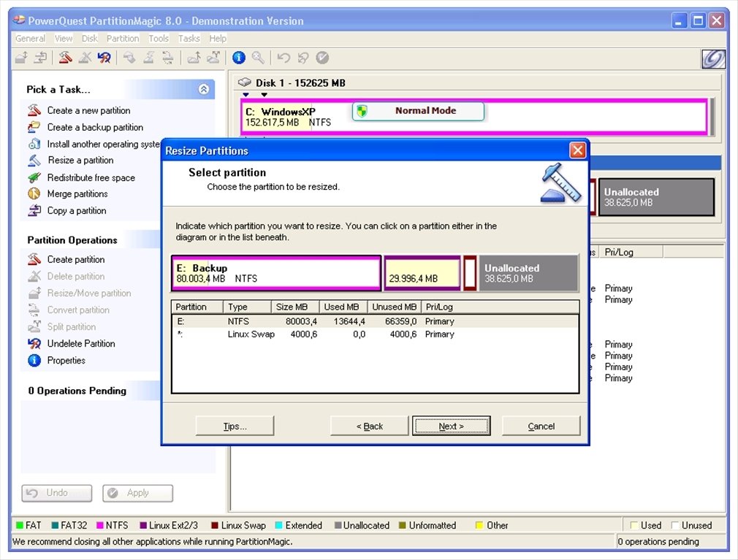Open the Partition menu

123,39
